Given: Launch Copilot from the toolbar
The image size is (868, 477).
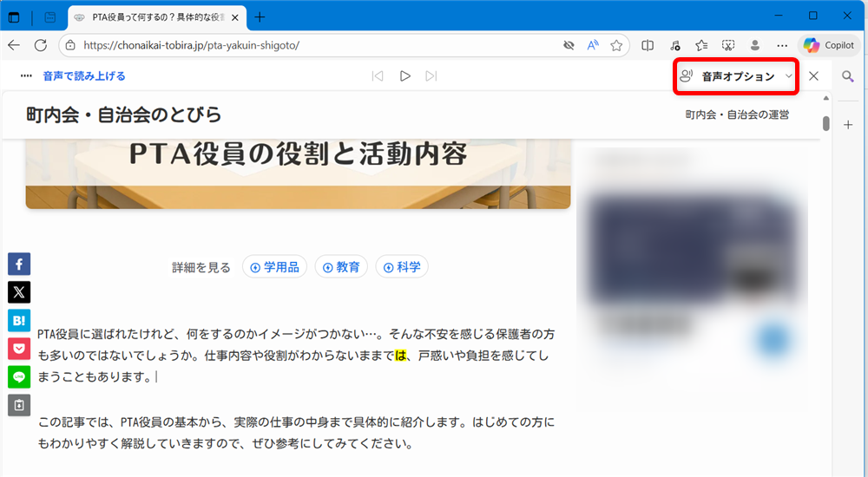Looking at the screenshot, I should click(829, 45).
